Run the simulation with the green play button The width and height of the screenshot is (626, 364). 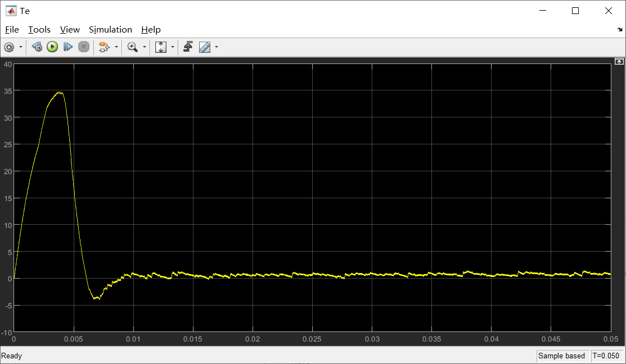(52, 47)
